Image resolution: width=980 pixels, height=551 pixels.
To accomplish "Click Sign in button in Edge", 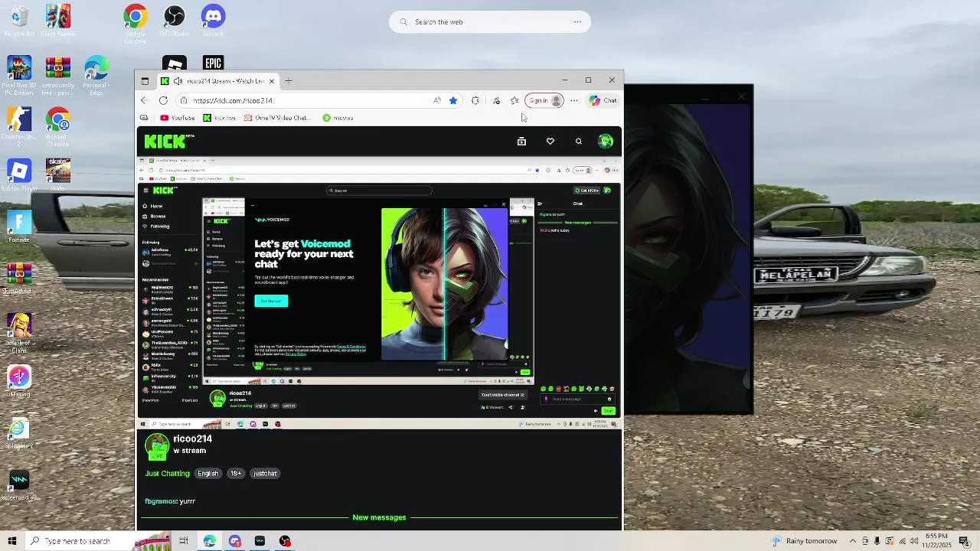I will [544, 100].
